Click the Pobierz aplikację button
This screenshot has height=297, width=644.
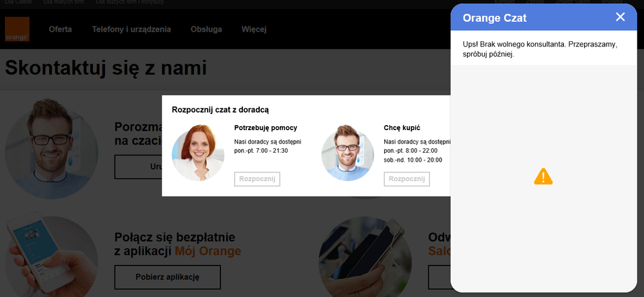[168, 277]
